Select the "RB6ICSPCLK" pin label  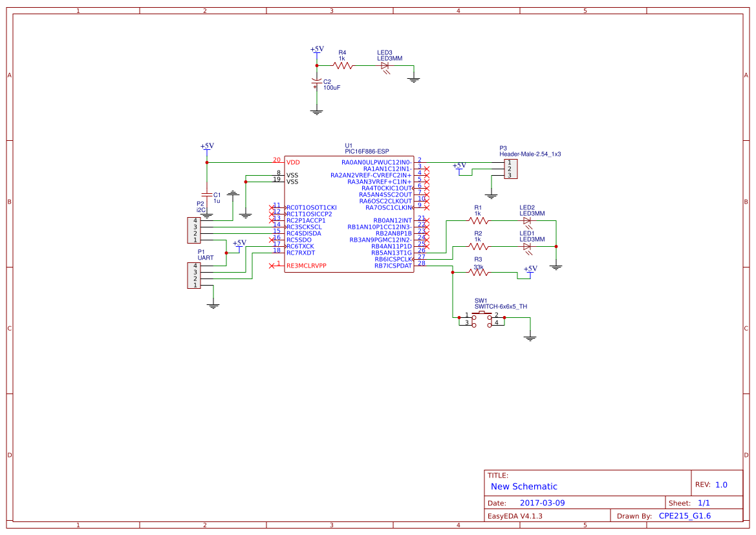point(393,259)
